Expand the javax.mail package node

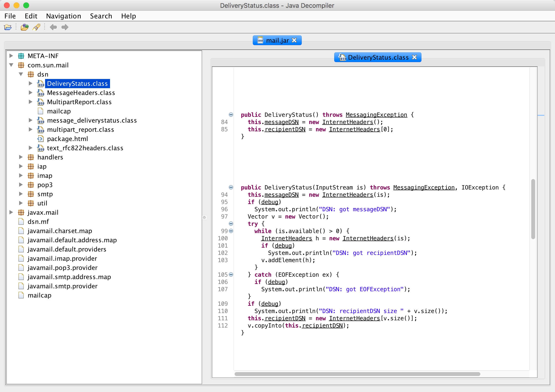[11, 212]
